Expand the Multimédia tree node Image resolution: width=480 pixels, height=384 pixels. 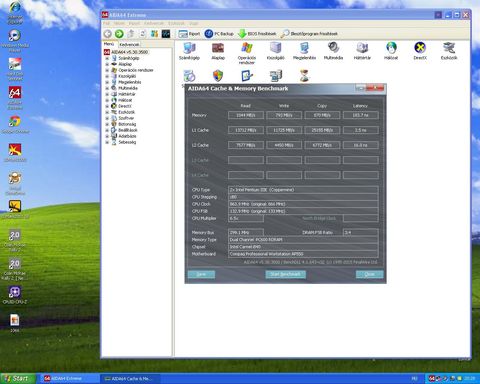[107, 88]
